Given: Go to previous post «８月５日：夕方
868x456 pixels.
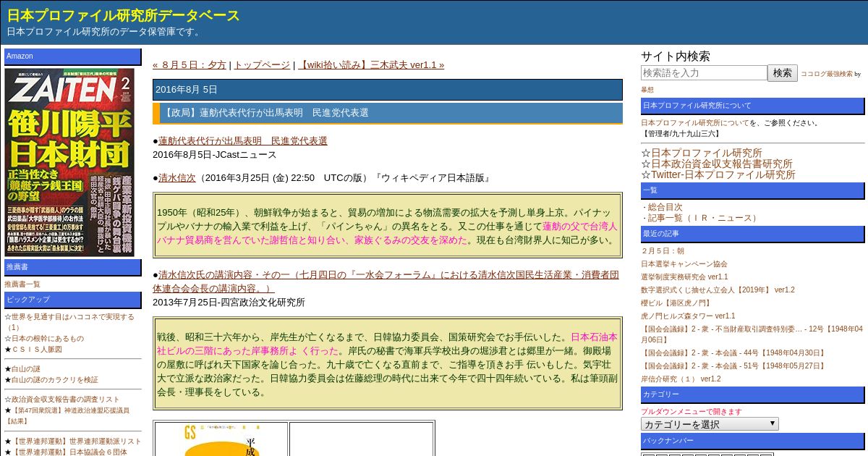Looking at the screenshot, I should pyautogui.click(x=190, y=64).
